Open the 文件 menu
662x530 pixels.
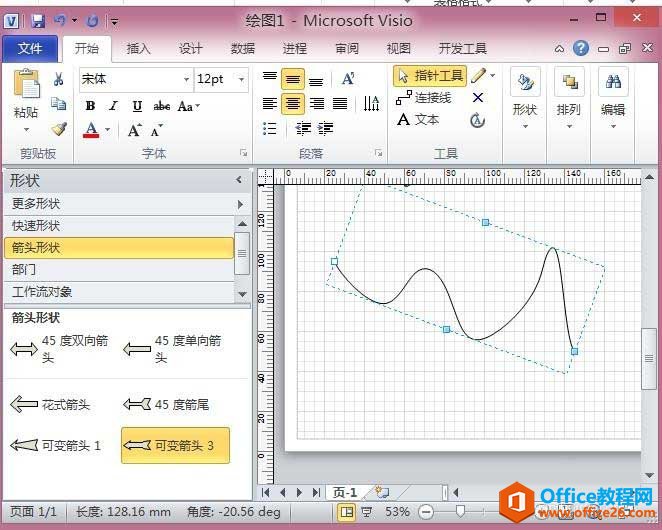pyautogui.click(x=30, y=49)
